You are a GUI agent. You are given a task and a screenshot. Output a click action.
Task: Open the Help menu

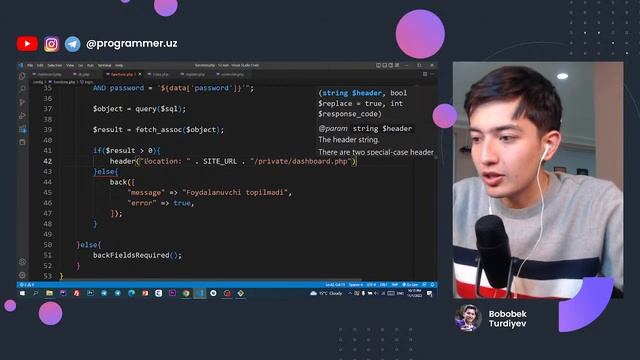click(119, 65)
